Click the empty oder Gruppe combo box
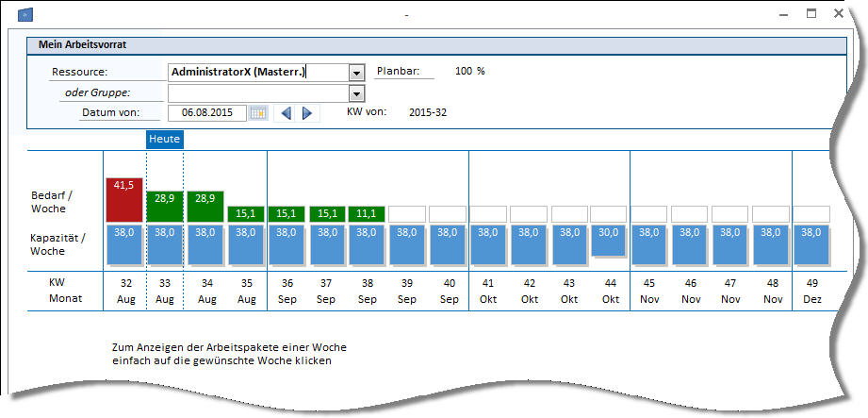This screenshot has width=868, height=418. [x=259, y=92]
